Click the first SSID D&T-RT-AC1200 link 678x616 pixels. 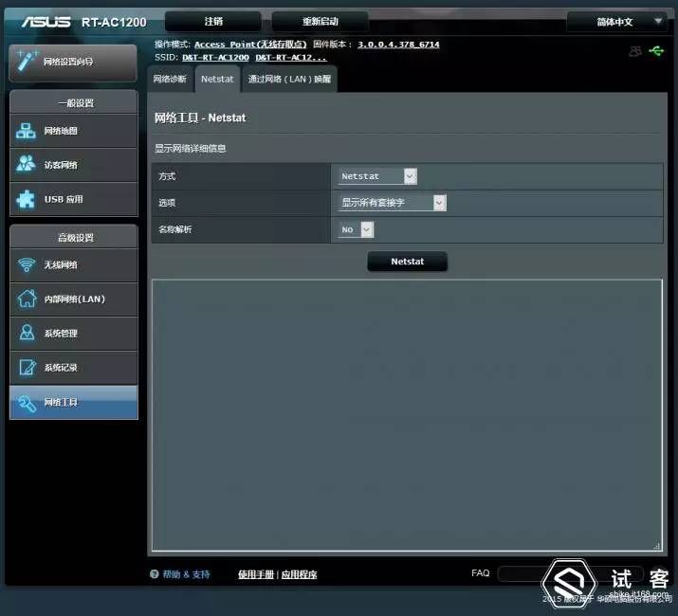pos(215,58)
